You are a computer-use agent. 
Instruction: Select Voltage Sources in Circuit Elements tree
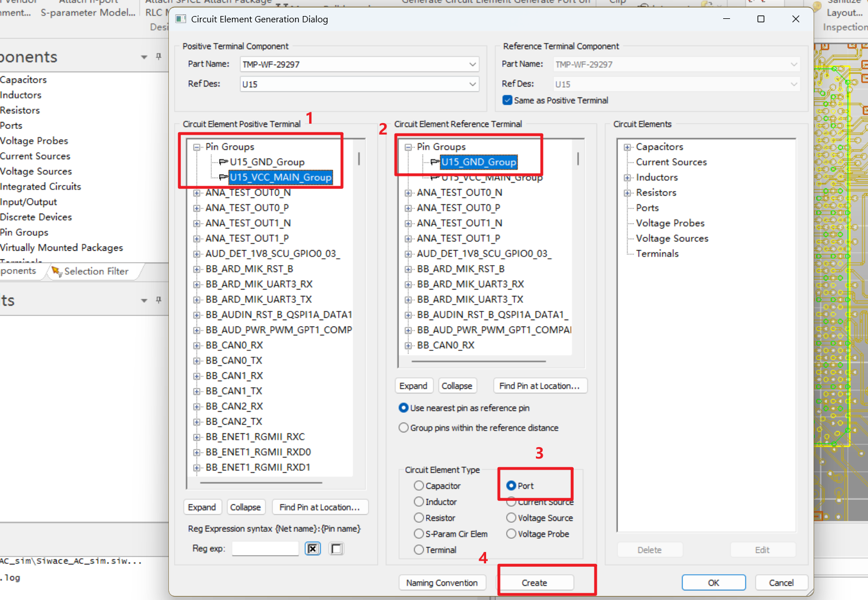pyautogui.click(x=672, y=239)
